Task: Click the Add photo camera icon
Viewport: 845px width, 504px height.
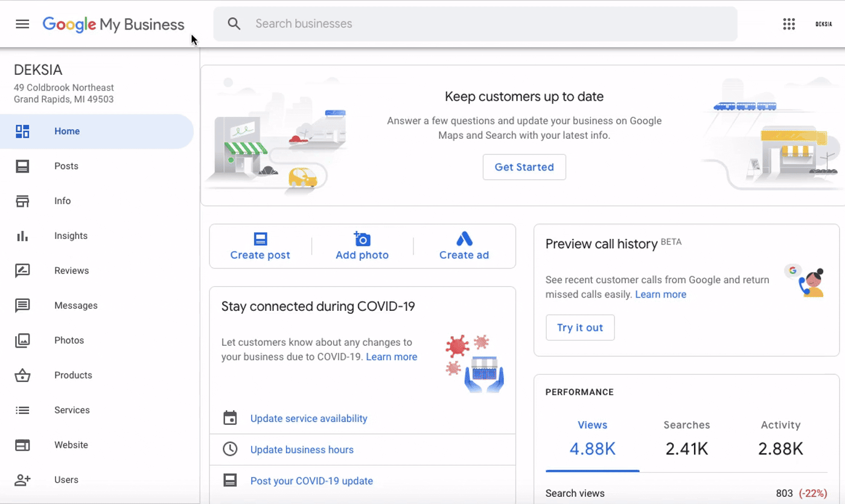Action: pos(362,239)
